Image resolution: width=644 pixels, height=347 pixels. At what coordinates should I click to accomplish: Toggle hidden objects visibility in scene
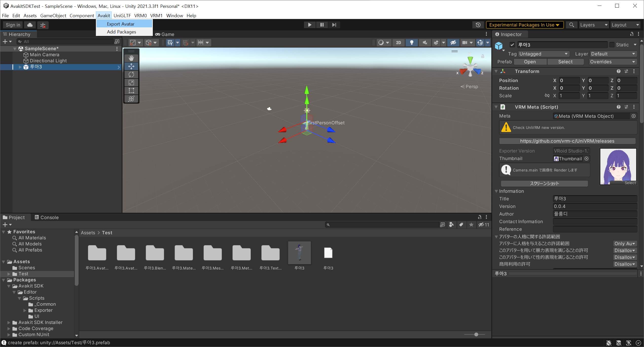[x=453, y=43]
